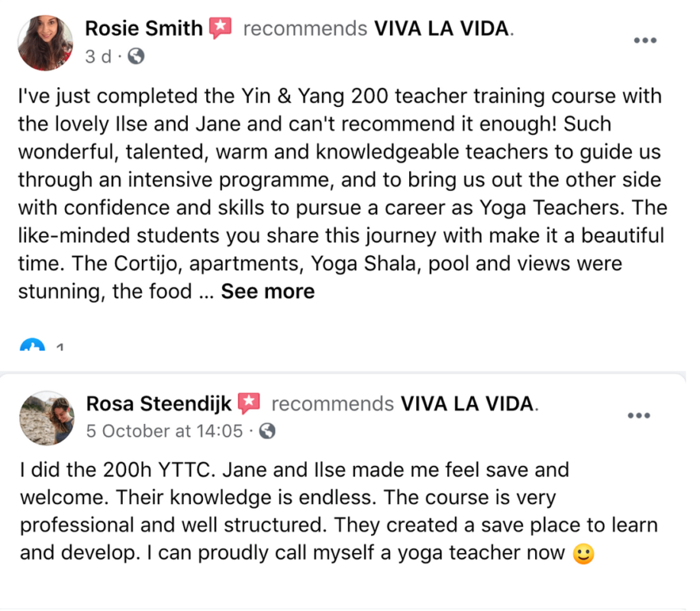Expand Rosie's review with See more
This screenshot has height=611, width=700.
click(268, 291)
